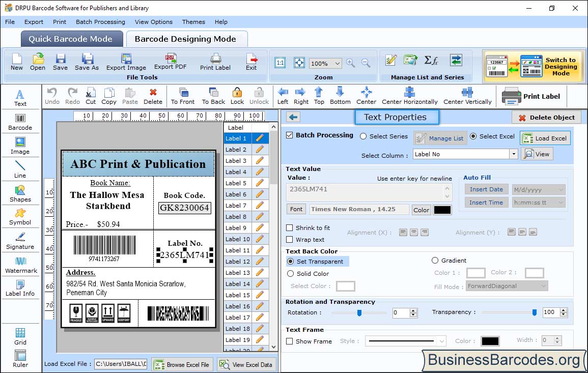
Task: Click the fit-to-window zoom icon
Action: click(x=299, y=63)
